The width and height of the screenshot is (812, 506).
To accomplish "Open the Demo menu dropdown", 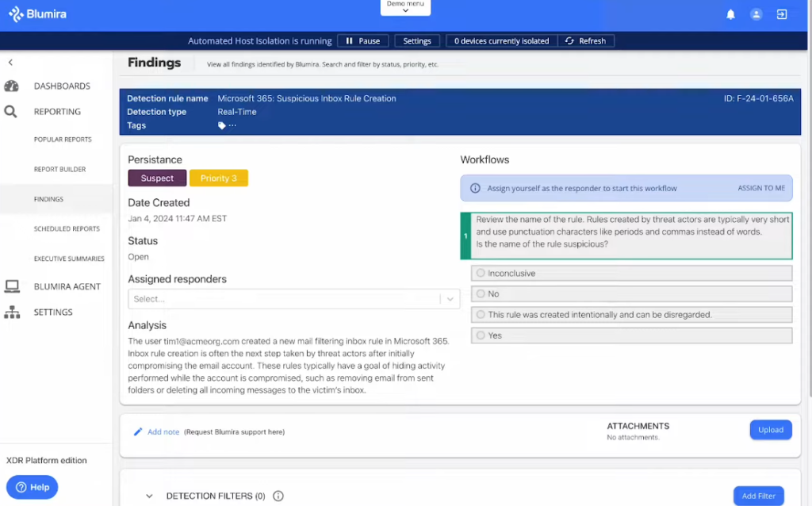I will pyautogui.click(x=405, y=7).
